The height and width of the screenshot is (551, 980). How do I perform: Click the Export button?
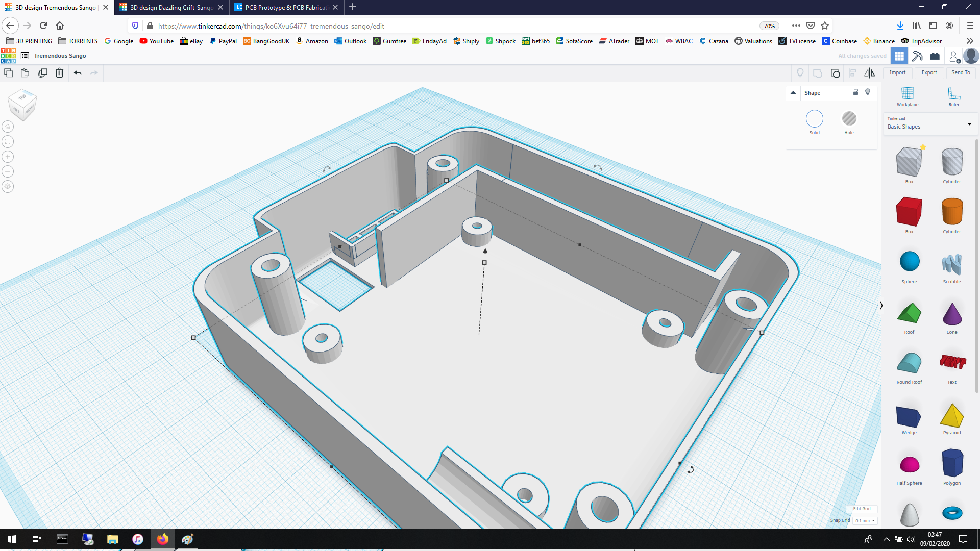pyautogui.click(x=928, y=73)
